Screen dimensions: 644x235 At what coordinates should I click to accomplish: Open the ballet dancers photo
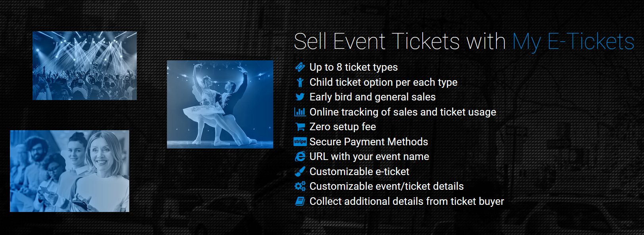pyautogui.click(x=220, y=104)
